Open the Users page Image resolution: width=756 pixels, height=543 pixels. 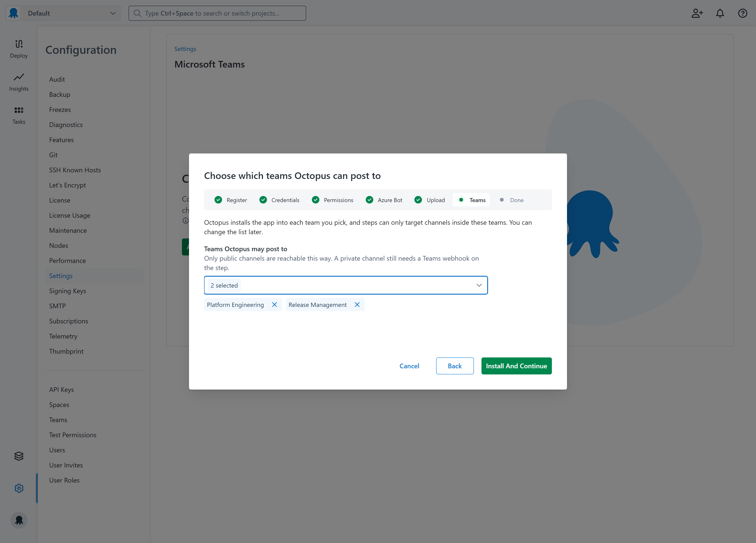click(57, 450)
